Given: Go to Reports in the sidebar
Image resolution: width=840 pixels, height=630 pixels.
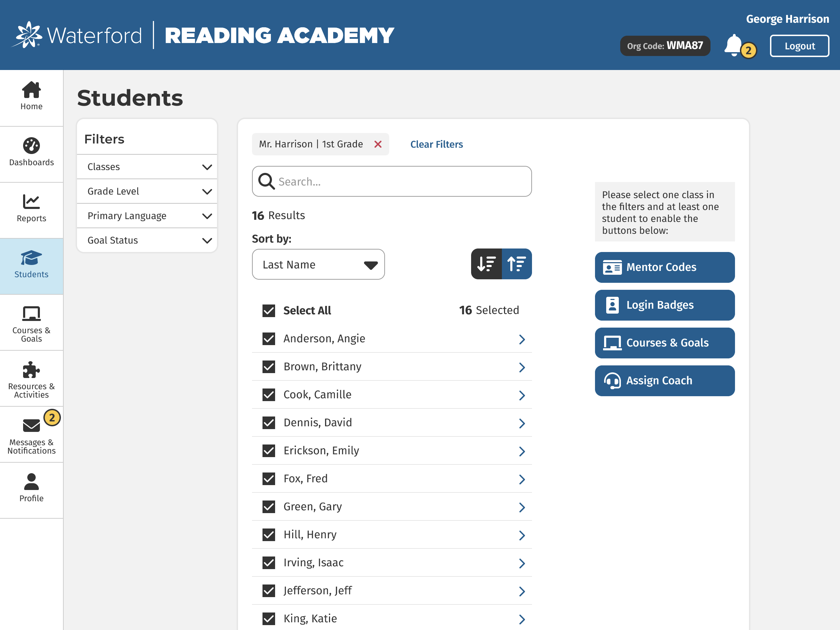Looking at the screenshot, I should [x=31, y=209].
